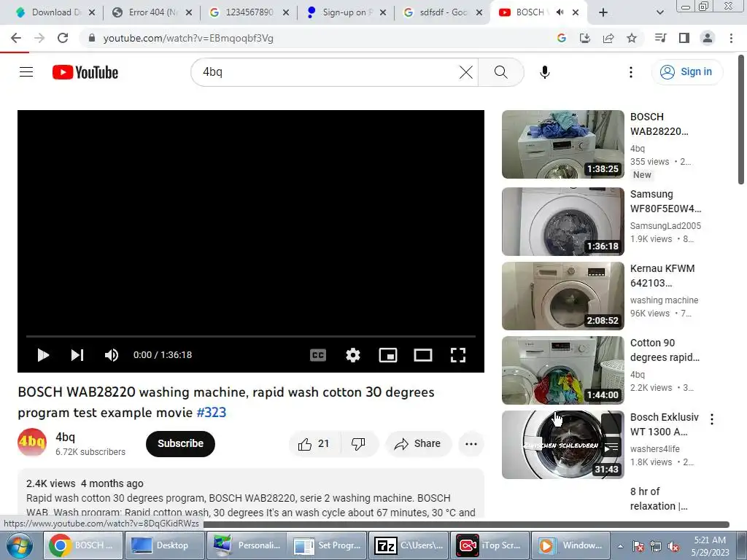Go forward with the browser forward arrow
747x560 pixels.
pos(39,38)
